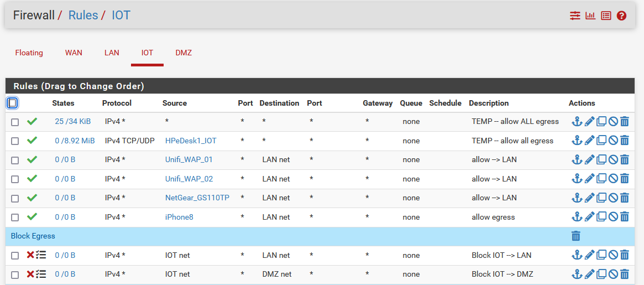644x285 pixels.
Task: Select the IOT tab
Action: [147, 53]
